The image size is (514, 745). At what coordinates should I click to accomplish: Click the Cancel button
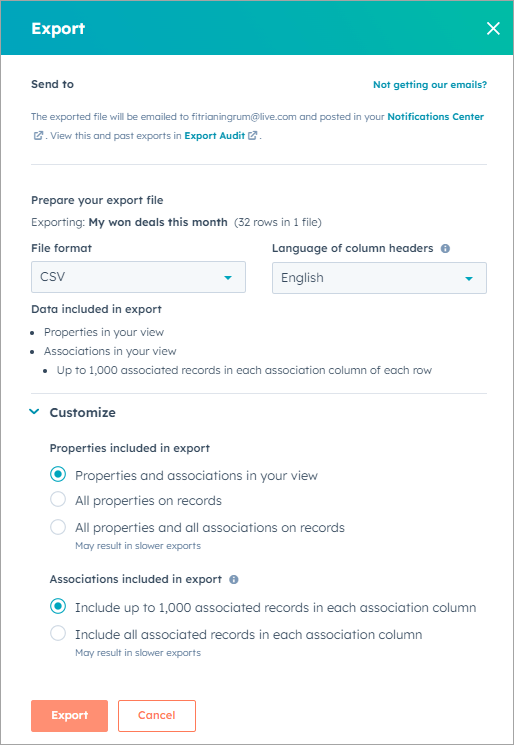click(x=157, y=716)
